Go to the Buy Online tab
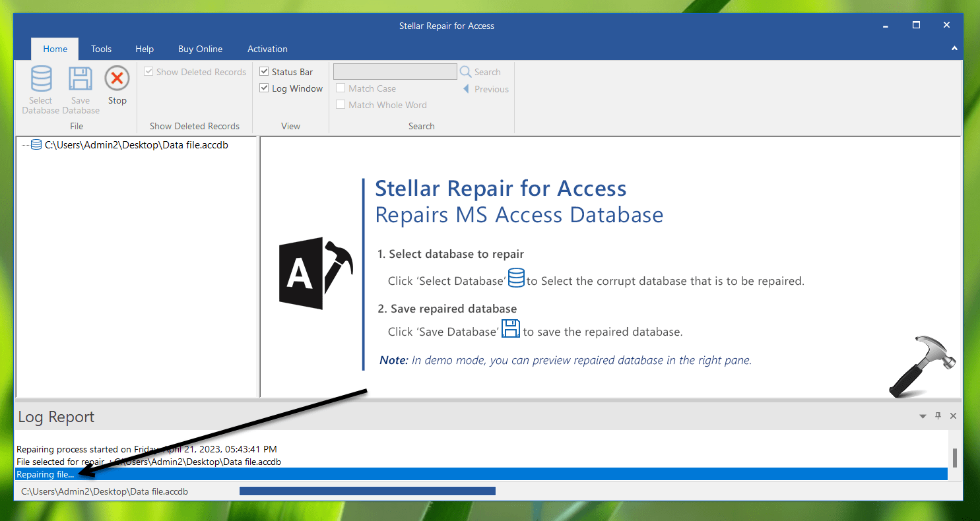 [200, 49]
